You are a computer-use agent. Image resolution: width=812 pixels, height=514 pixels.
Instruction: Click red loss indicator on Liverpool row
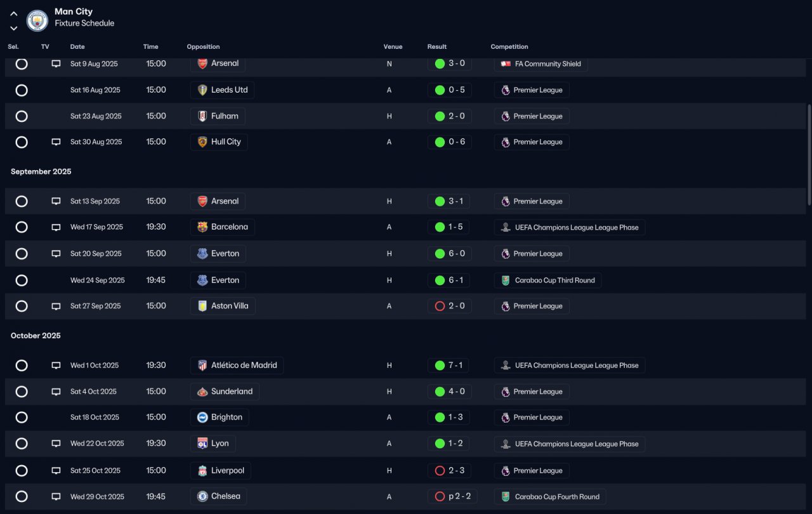(440, 471)
